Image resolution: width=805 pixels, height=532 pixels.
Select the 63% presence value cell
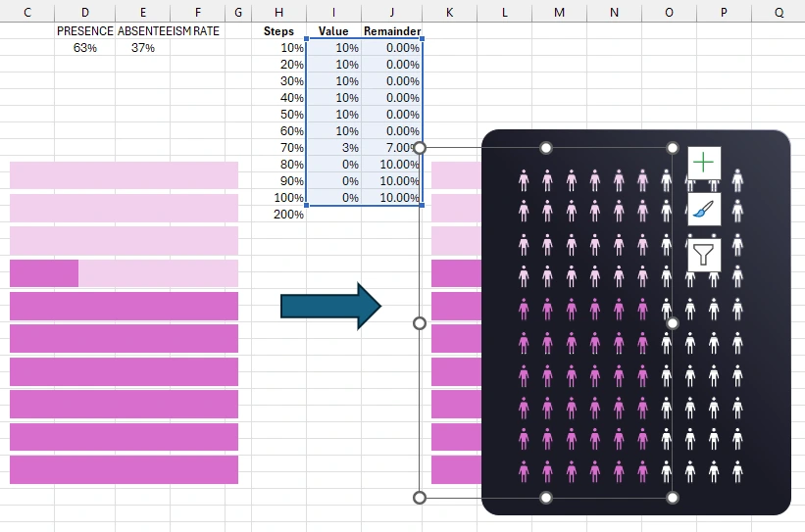[x=84, y=48]
